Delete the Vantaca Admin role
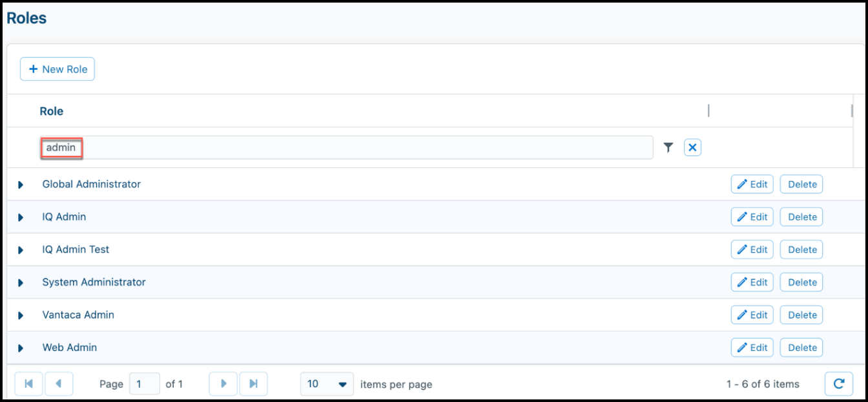The height and width of the screenshot is (402, 868). tap(801, 315)
